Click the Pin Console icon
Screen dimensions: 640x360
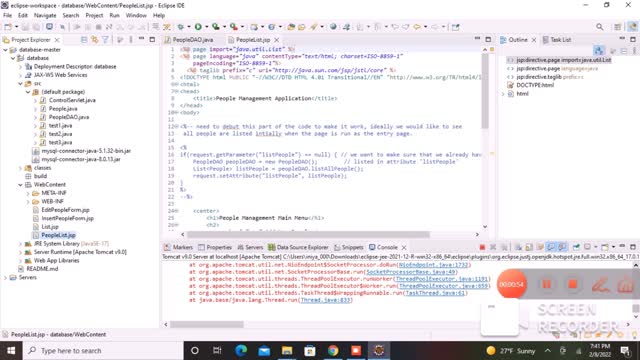coord(576,247)
